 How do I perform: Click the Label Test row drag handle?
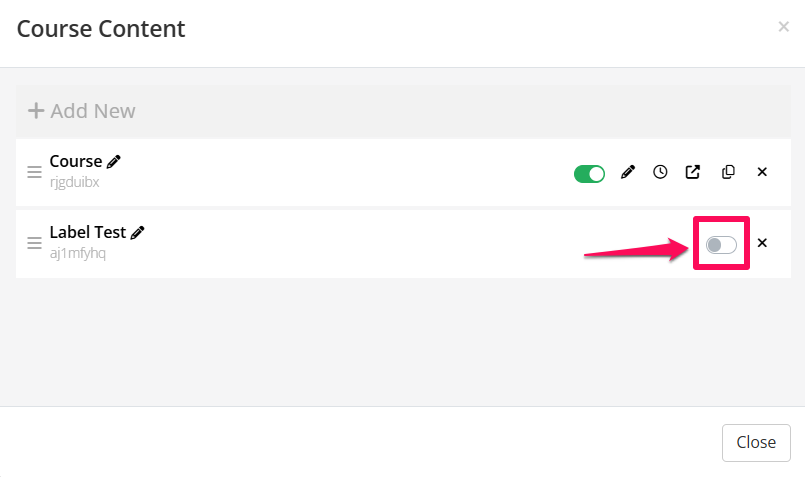[x=34, y=243]
